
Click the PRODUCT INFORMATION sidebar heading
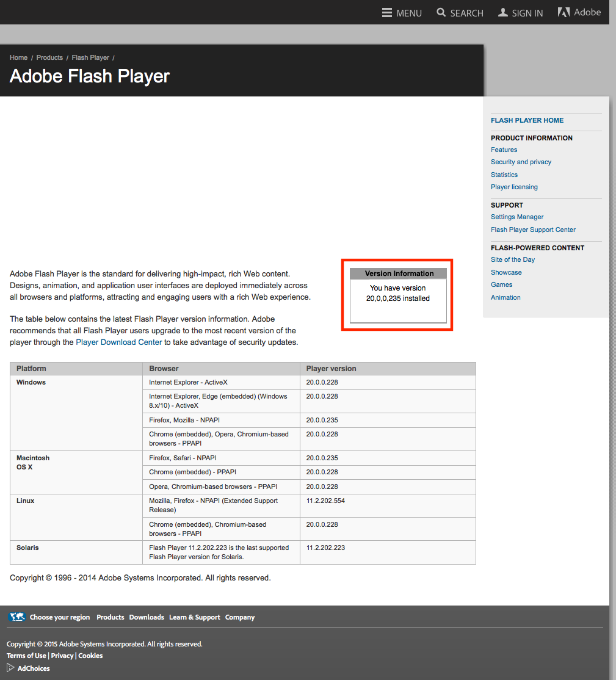tap(531, 138)
